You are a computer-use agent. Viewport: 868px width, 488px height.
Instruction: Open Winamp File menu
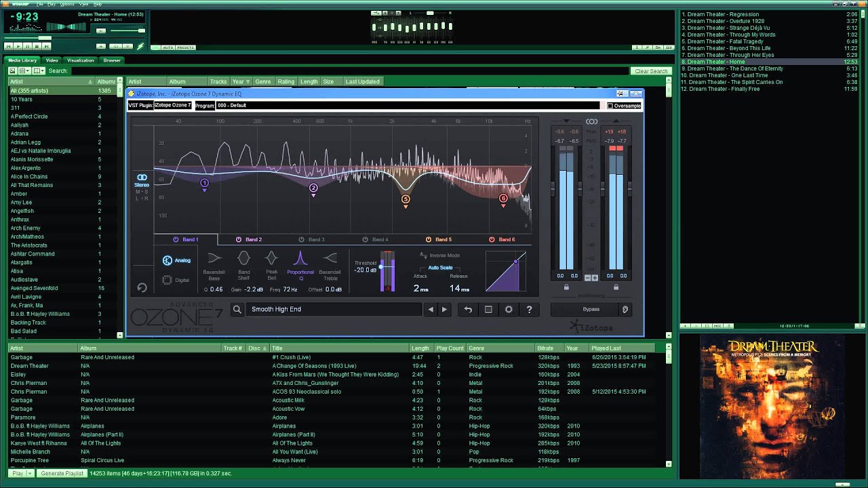click(x=40, y=4)
